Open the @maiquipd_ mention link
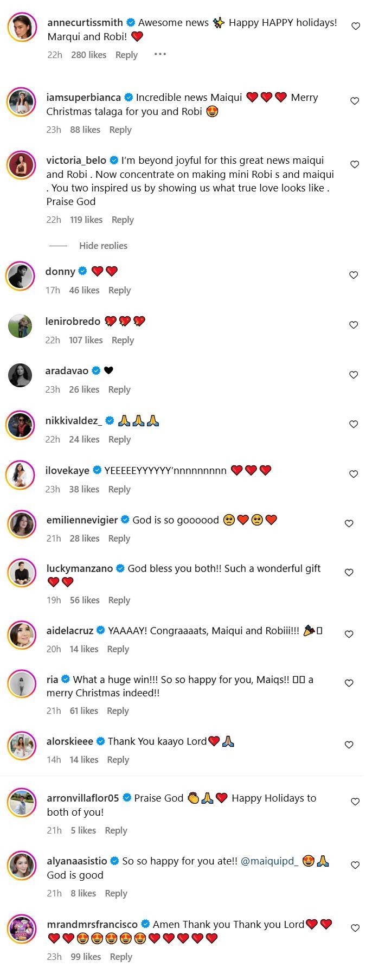Viewport: 366px width, 980px height. [x=269, y=861]
